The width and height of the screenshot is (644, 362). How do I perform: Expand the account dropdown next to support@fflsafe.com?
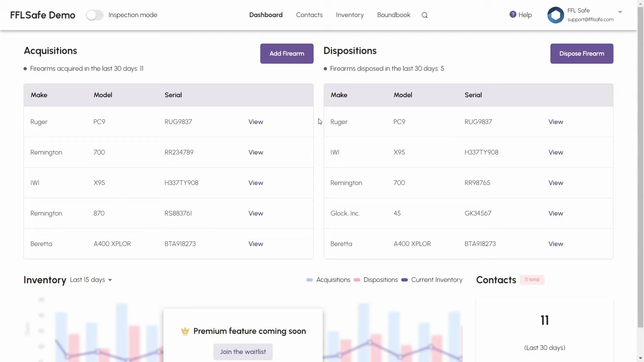[x=620, y=12]
